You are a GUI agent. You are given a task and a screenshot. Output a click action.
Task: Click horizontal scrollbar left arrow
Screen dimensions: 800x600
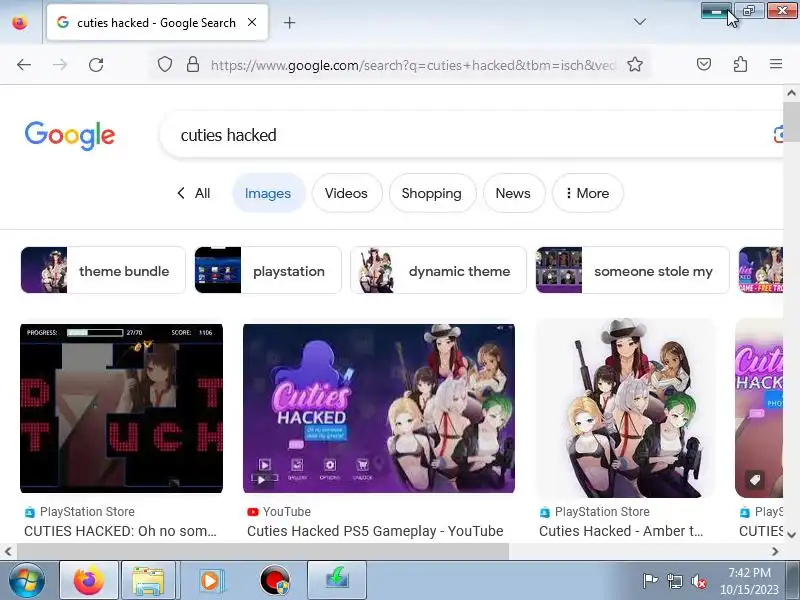point(8,552)
